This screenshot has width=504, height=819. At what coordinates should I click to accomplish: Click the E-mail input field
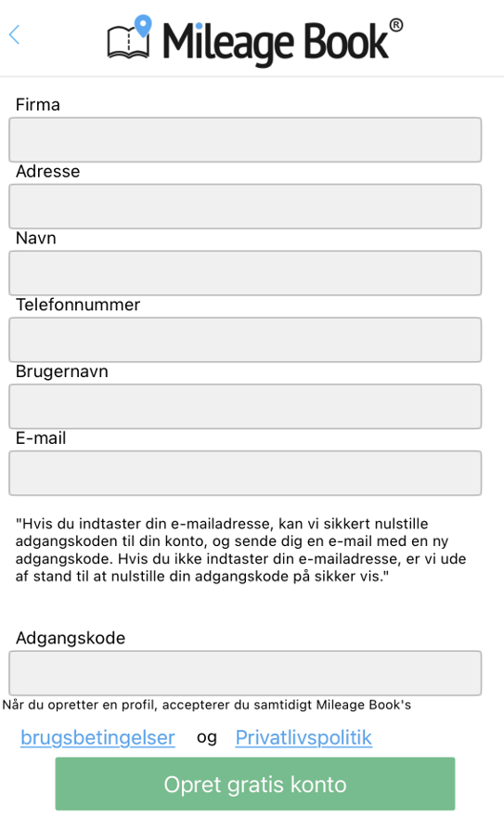[245, 474]
